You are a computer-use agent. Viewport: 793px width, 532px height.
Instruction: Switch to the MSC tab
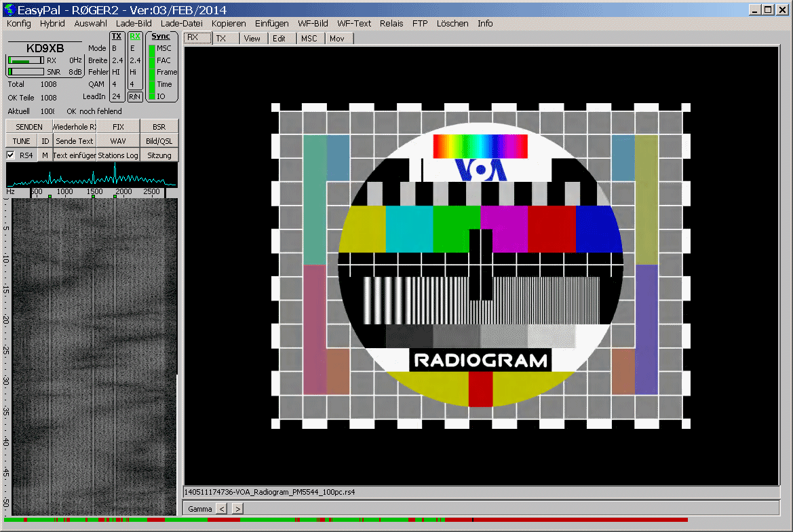309,39
